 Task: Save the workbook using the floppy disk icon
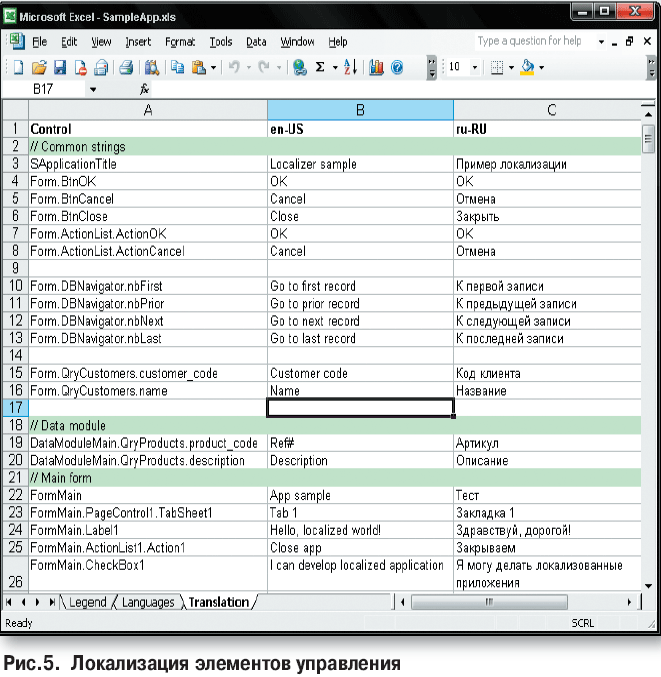[59, 68]
